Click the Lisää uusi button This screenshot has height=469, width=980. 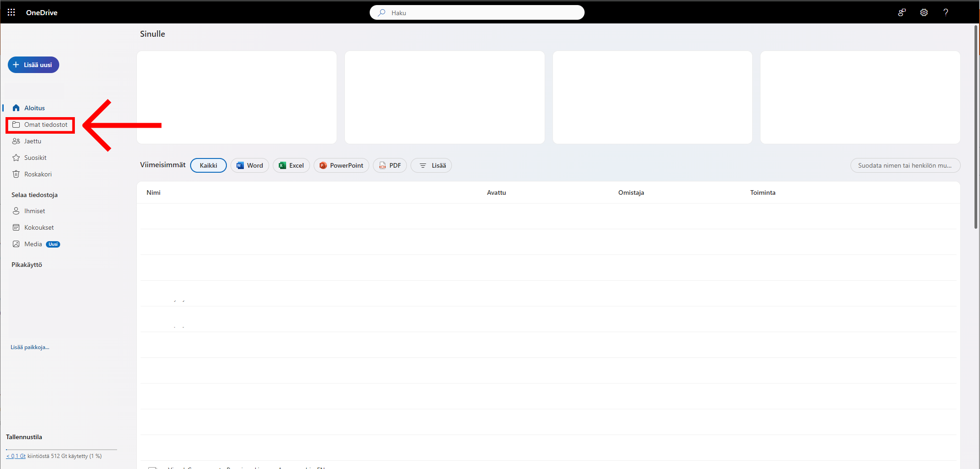34,65
